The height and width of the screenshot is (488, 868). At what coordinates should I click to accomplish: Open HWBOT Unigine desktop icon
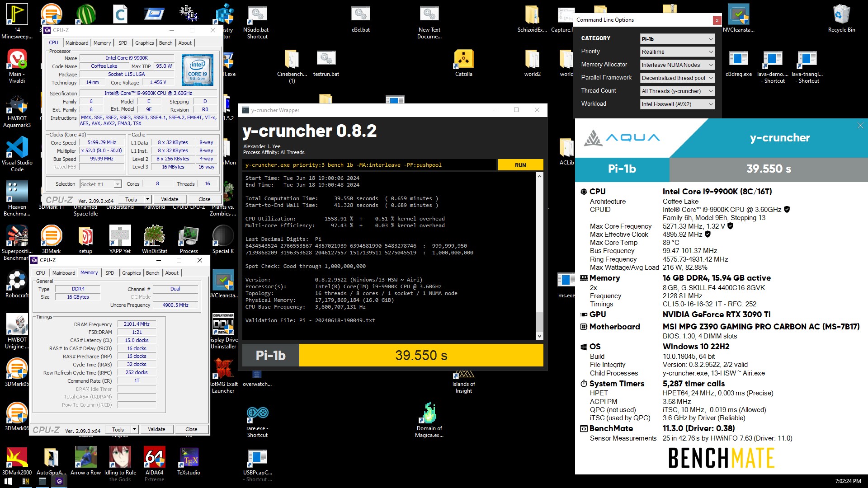[x=17, y=331]
